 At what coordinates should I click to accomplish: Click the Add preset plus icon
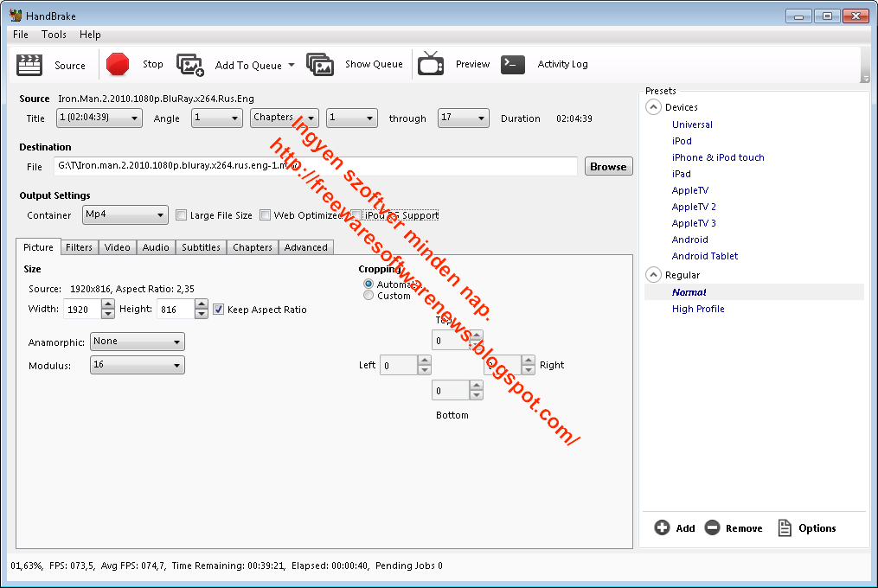tap(662, 527)
